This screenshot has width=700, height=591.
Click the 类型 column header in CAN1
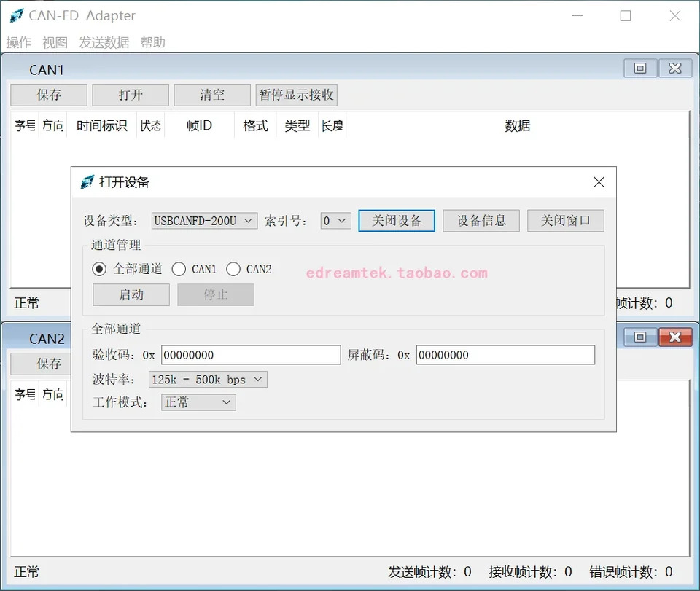[297, 126]
